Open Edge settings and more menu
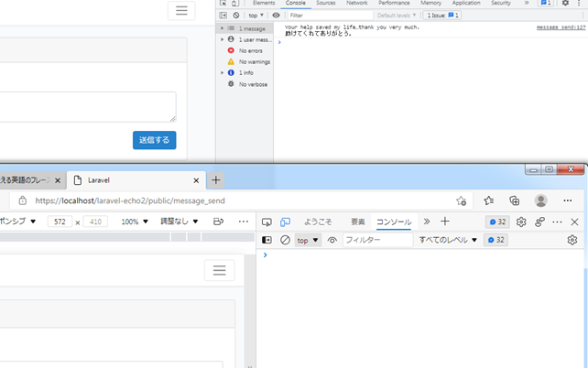588x368 pixels. 567,200
